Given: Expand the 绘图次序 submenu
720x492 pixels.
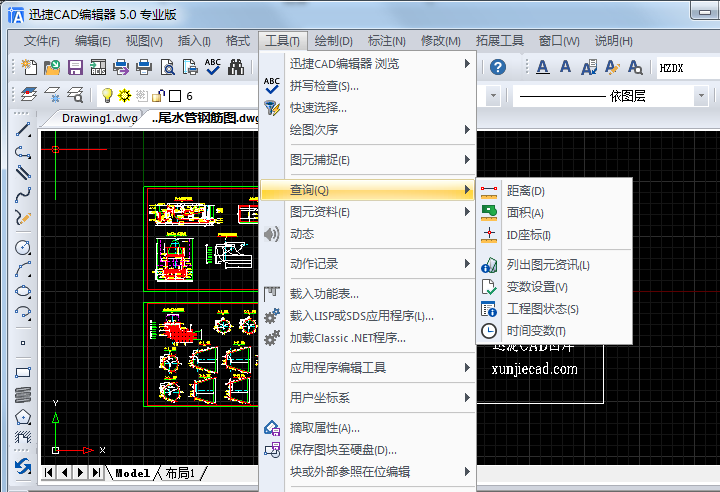Looking at the screenshot, I should tap(367, 130).
